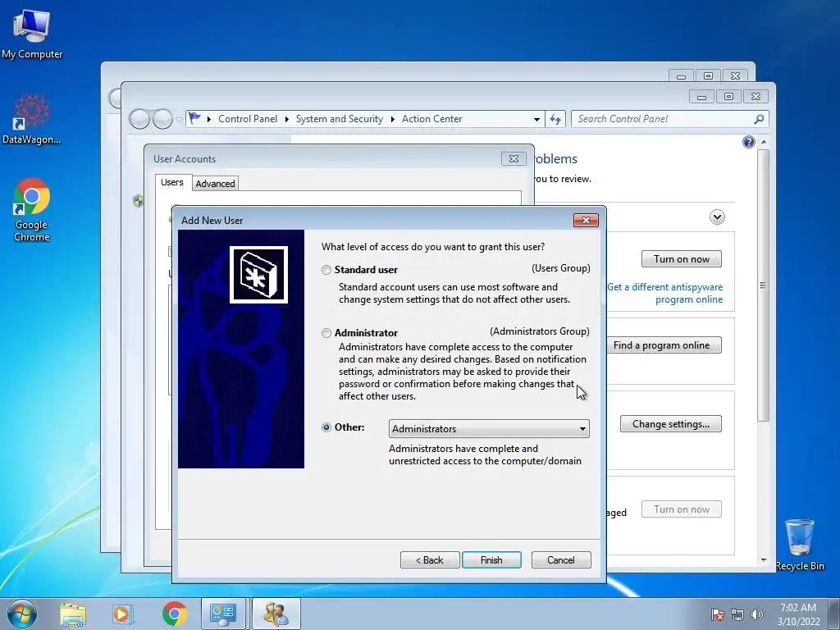Open Windows Explorer from the taskbar
840x630 pixels.
pyautogui.click(x=73, y=614)
